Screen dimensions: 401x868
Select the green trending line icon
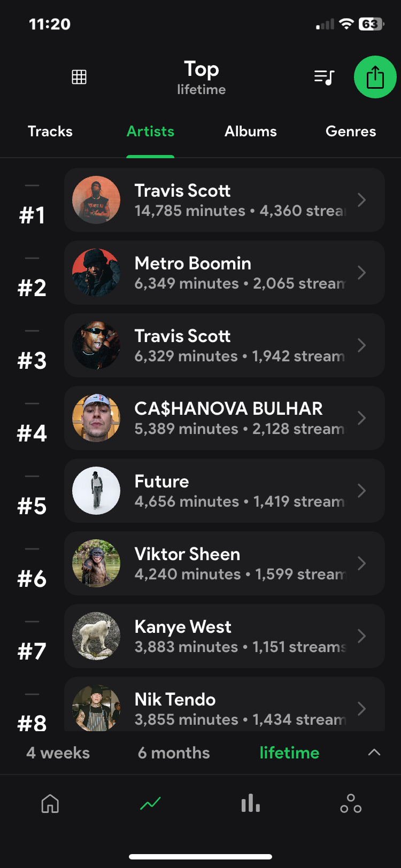(x=150, y=803)
